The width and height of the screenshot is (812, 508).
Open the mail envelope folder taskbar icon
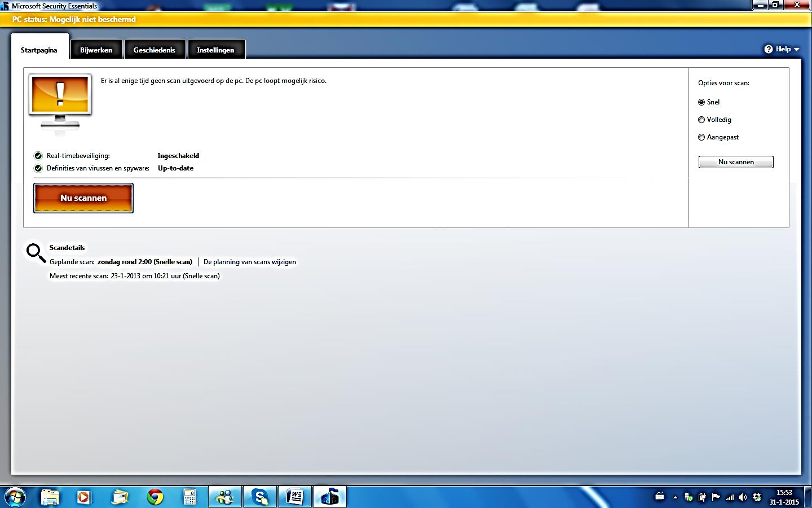tap(120, 497)
